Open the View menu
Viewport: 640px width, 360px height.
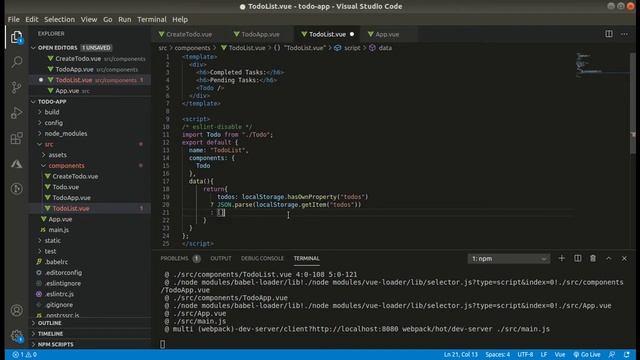[89, 20]
